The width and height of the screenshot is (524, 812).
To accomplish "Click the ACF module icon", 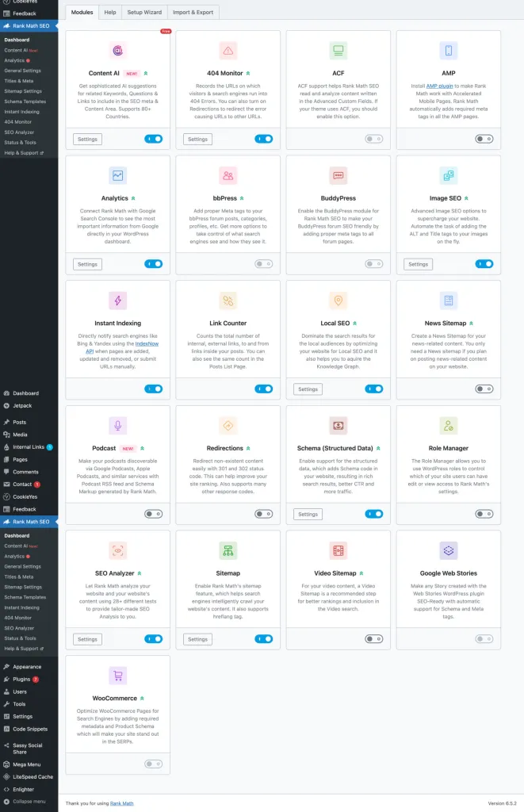I will [338, 50].
